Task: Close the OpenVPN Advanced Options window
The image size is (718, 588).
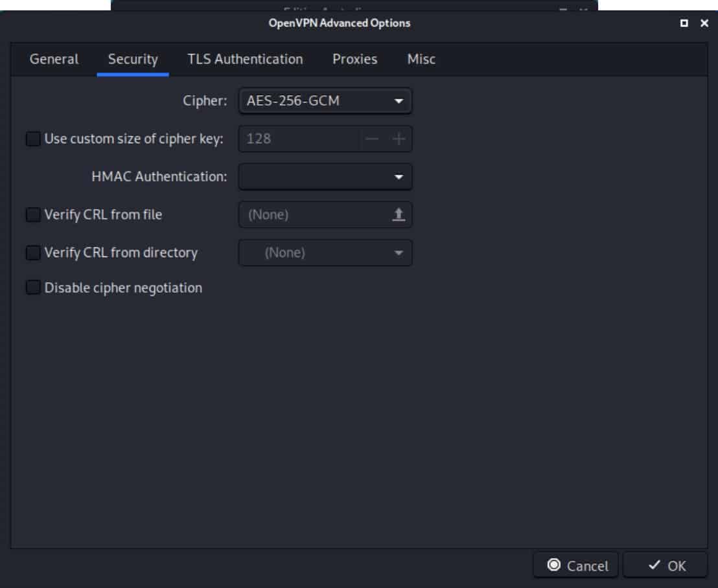Action: point(704,23)
